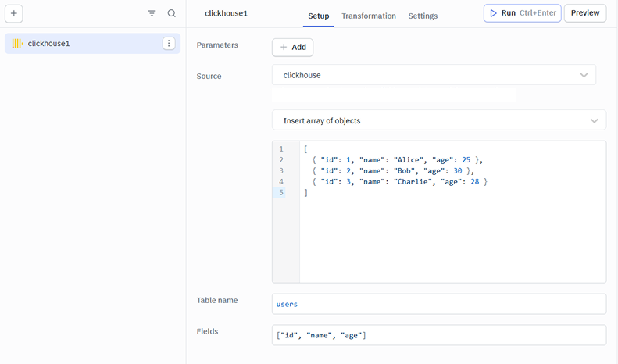Open the filter queries icon
The height and width of the screenshot is (364, 618).
pyautogui.click(x=152, y=13)
